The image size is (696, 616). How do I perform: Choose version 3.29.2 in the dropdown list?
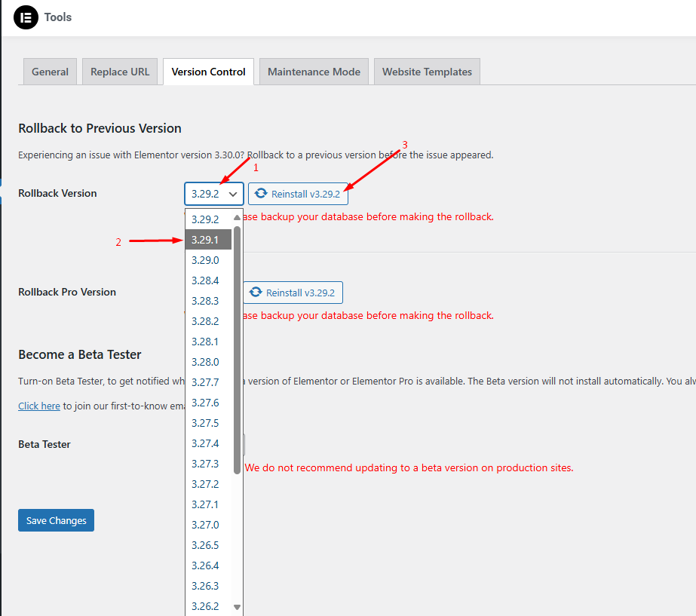[209, 219]
